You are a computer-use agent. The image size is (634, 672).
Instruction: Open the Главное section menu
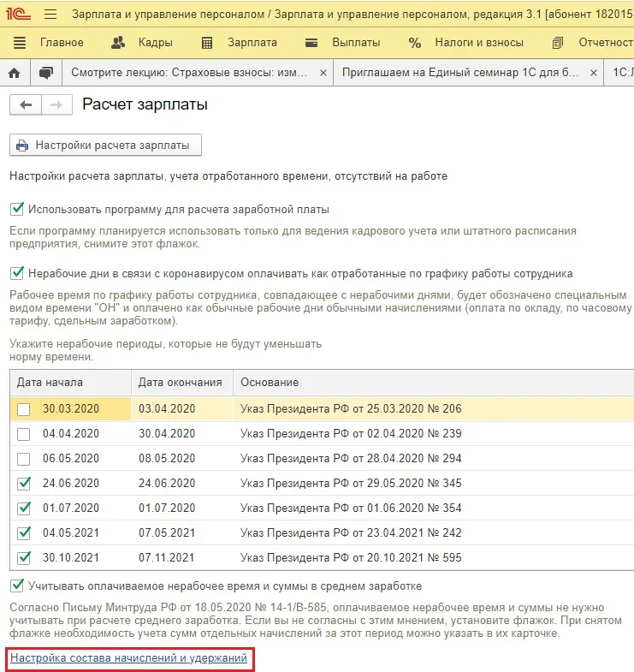click(49, 43)
